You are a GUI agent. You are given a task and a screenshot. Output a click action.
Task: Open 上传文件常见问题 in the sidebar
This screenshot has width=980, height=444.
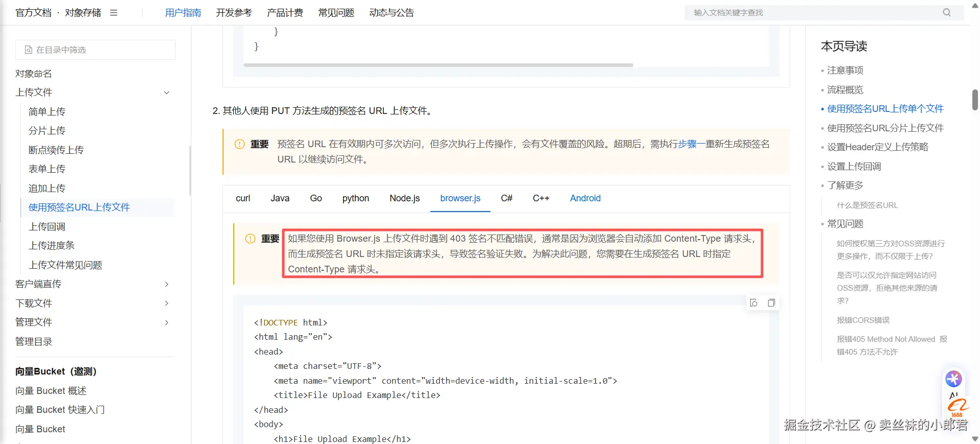click(x=65, y=265)
